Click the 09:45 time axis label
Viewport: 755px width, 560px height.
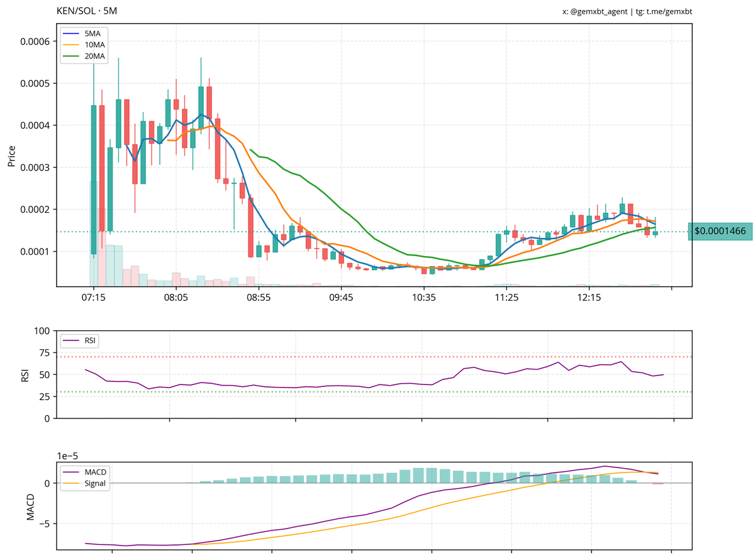341,298
